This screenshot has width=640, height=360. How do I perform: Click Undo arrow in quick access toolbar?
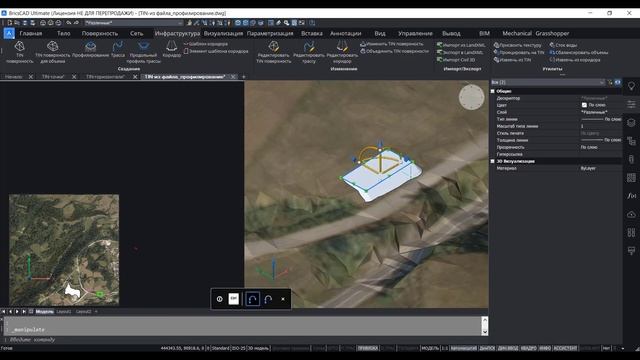pos(69,23)
